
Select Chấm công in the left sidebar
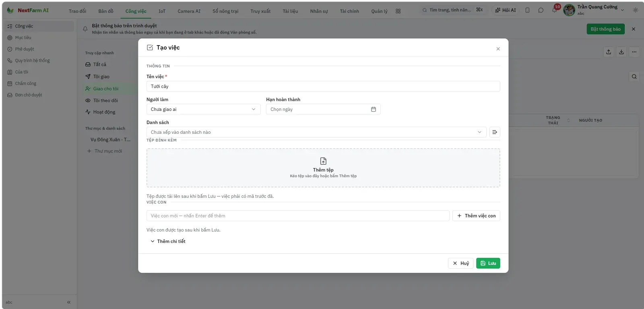coord(39,83)
